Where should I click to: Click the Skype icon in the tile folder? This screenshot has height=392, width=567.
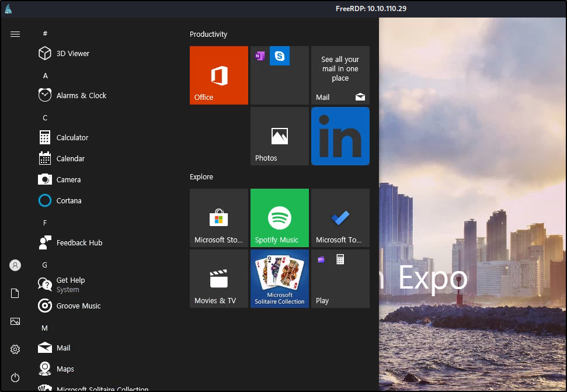click(x=280, y=57)
